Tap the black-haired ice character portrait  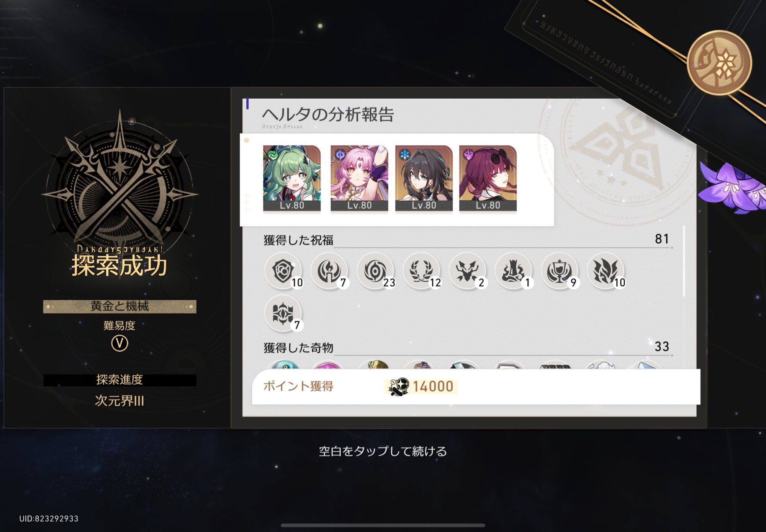[424, 178]
